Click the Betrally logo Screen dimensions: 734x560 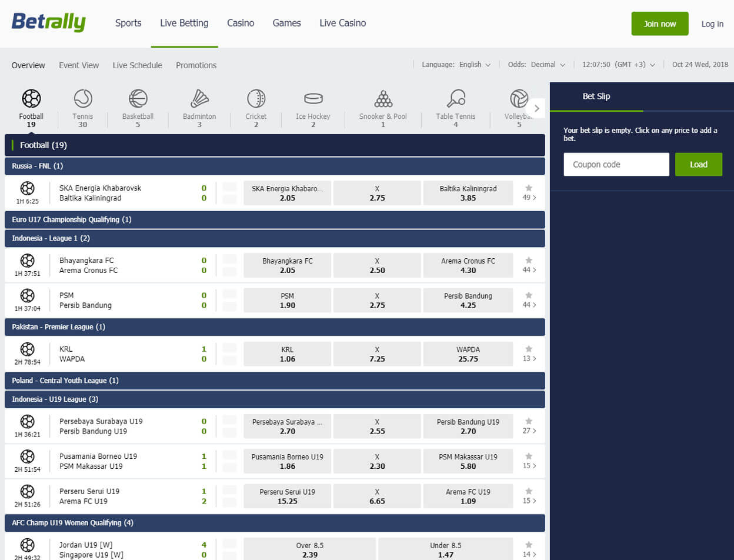click(49, 23)
